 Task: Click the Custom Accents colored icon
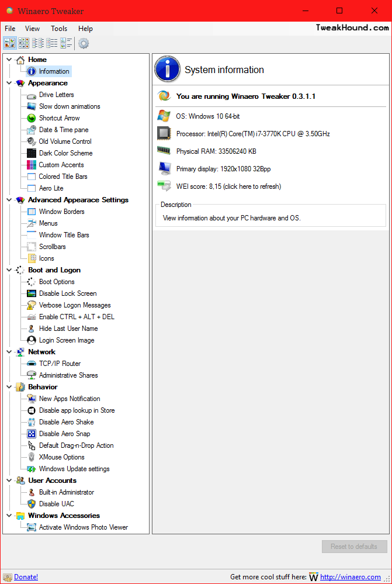click(x=32, y=165)
